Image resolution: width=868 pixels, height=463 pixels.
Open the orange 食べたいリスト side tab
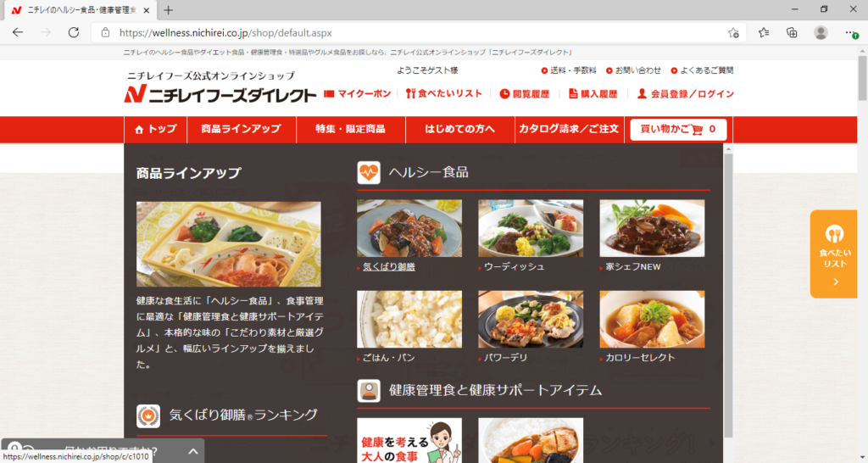(834, 254)
